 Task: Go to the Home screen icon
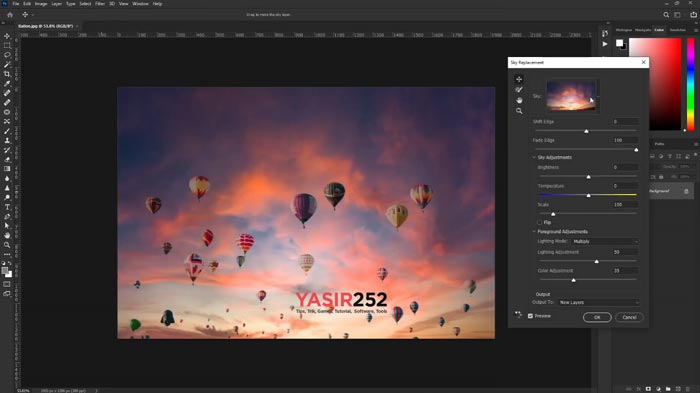[9, 15]
